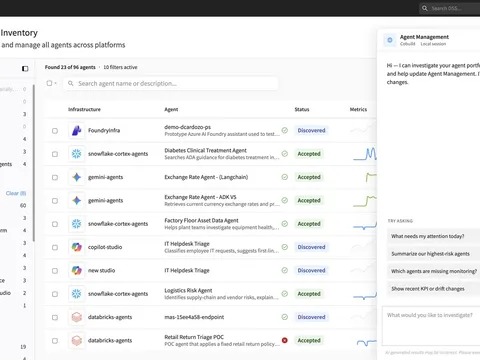Click the green check icon for new studio IT Helpdesk Triage
480x360 pixels.
point(285,270)
